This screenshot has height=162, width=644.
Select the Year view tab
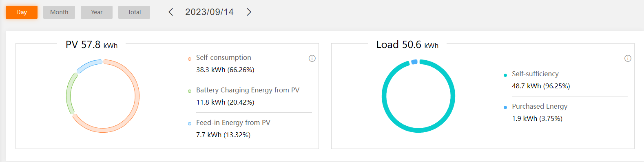click(x=97, y=12)
